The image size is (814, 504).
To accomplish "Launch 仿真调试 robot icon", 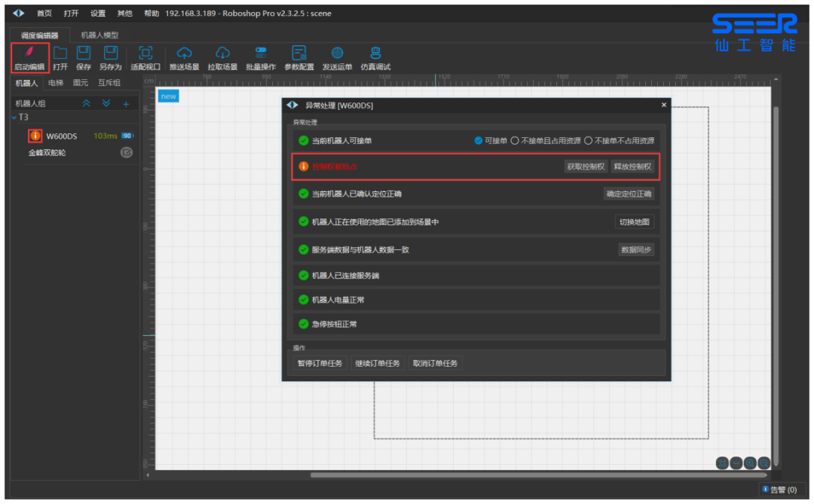I will (x=375, y=53).
